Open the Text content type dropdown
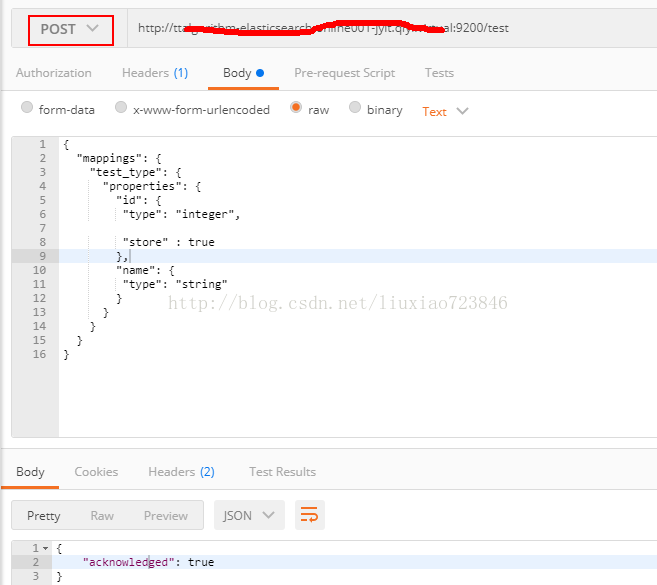657x585 pixels. [445, 111]
